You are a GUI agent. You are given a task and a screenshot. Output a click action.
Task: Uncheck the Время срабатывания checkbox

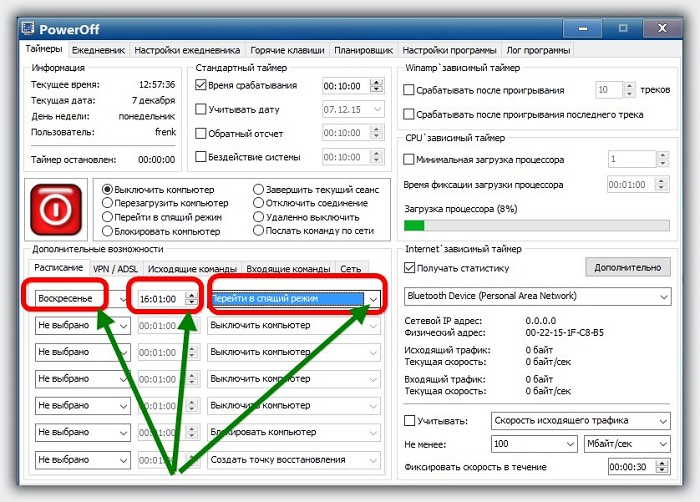pos(200,85)
